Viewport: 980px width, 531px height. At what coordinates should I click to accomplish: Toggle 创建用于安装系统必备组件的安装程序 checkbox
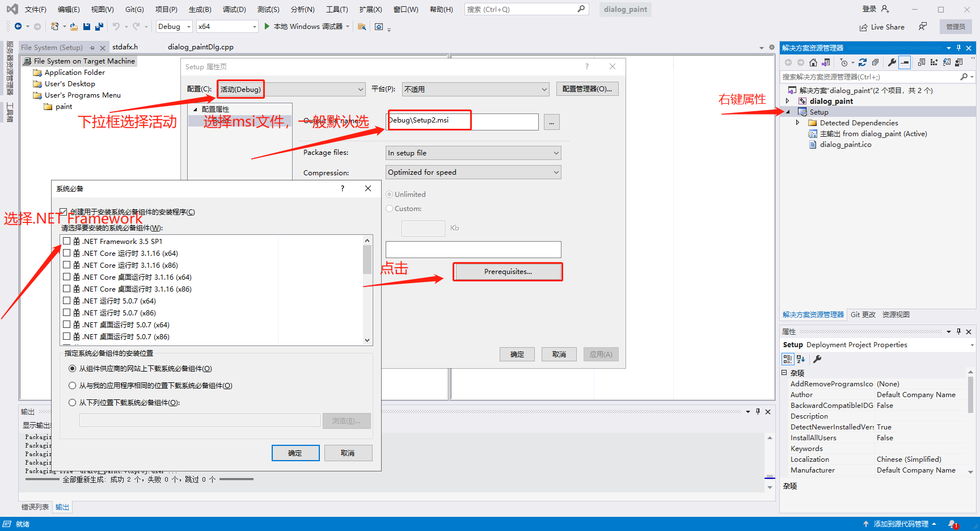64,212
